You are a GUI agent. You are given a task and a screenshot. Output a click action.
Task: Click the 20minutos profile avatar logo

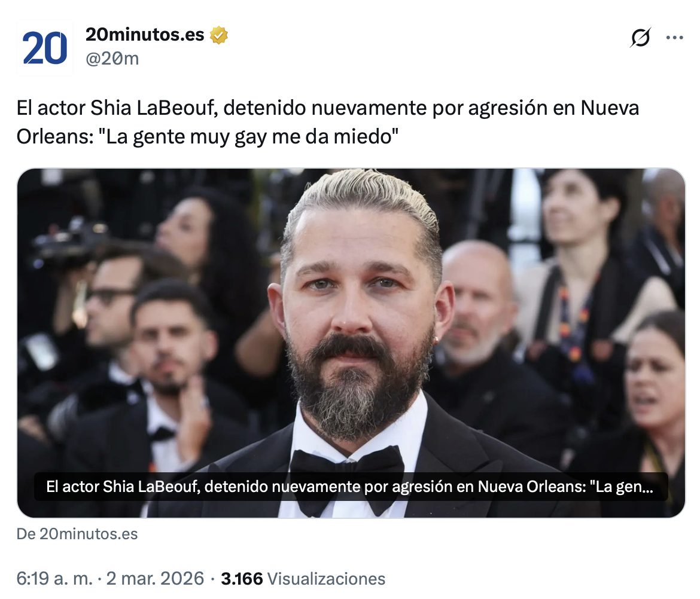pos(45,48)
